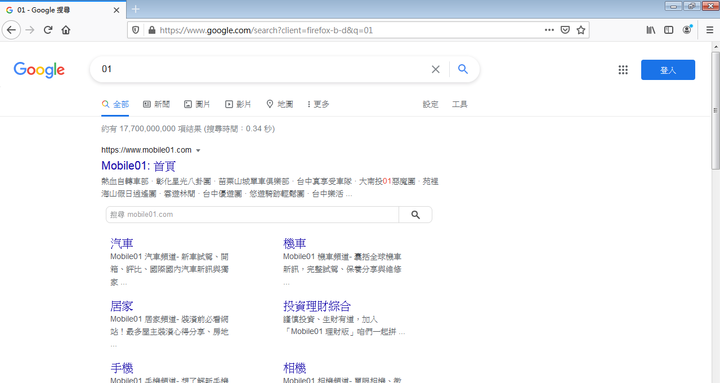
Task: Open the Firefox home page icon
Action: pyautogui.click(x=66, y=30)
